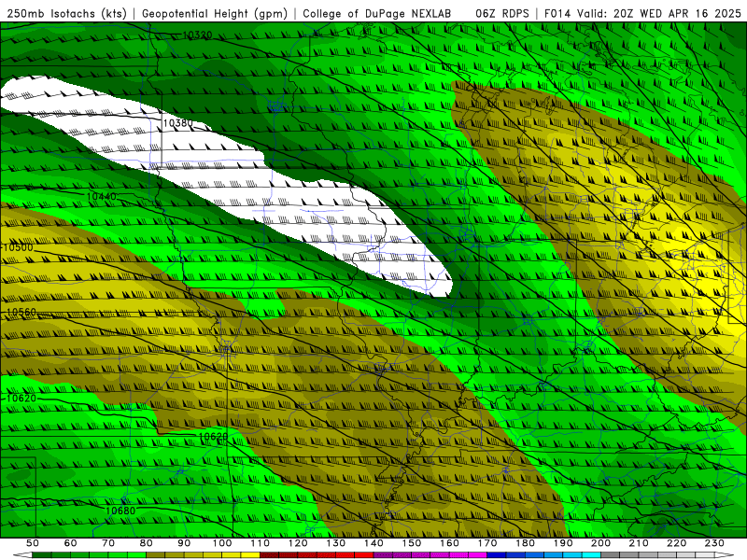Click the 220 value on the colorbar scale

677,543
